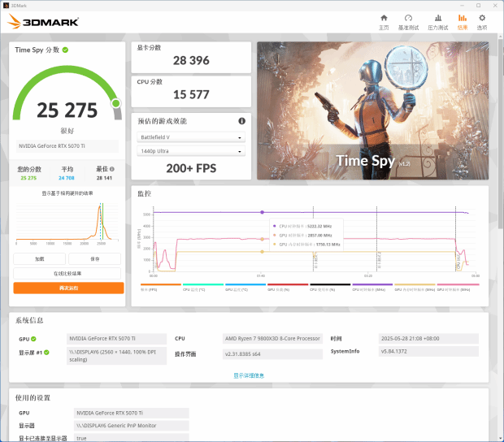The width and height of the screenshot is (504, 442).
Task: Open the Benchmarks (基准测试) gauge icon
Action: (x=408, y=18)
